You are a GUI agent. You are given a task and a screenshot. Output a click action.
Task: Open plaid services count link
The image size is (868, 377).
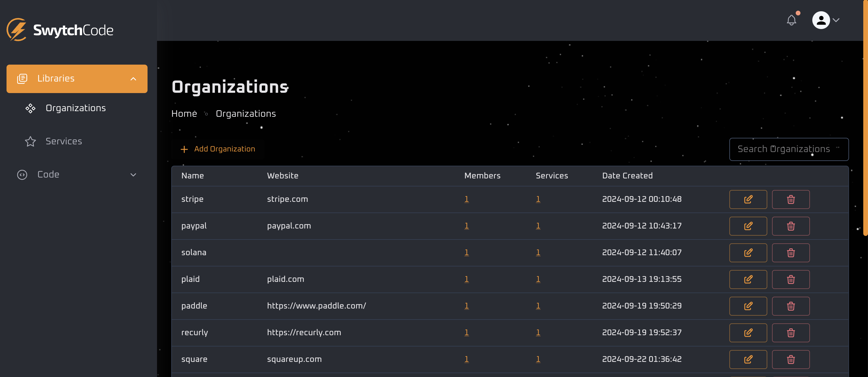pyautogui.click(x=538, y=279)
